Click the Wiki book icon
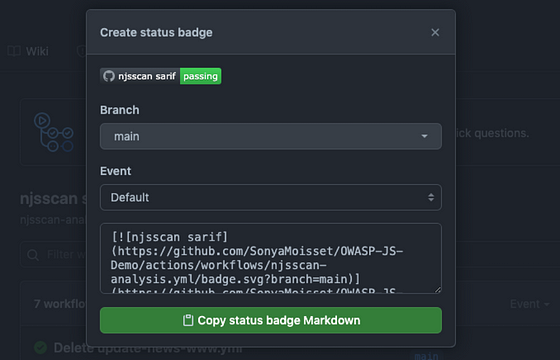 click(14, 51)
